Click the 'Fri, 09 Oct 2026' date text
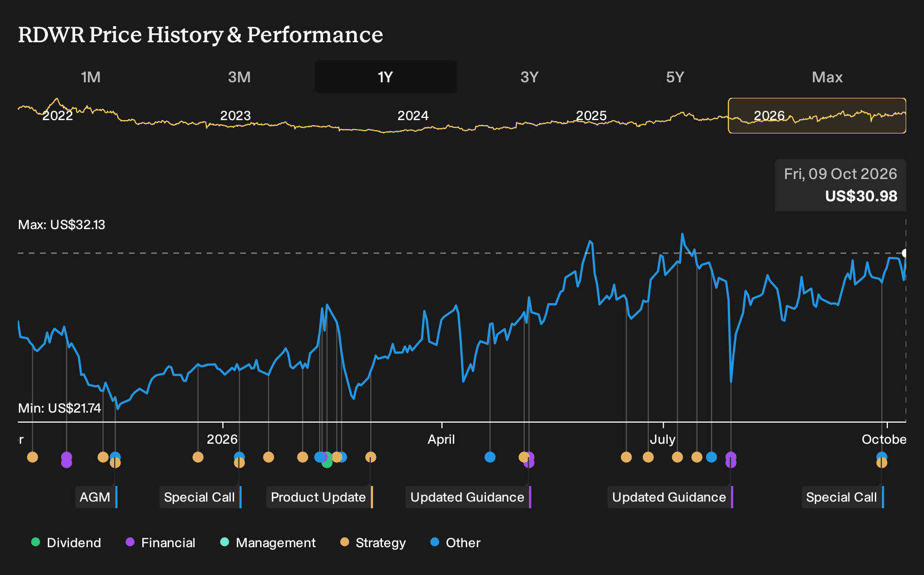 (x=841, y=174)
